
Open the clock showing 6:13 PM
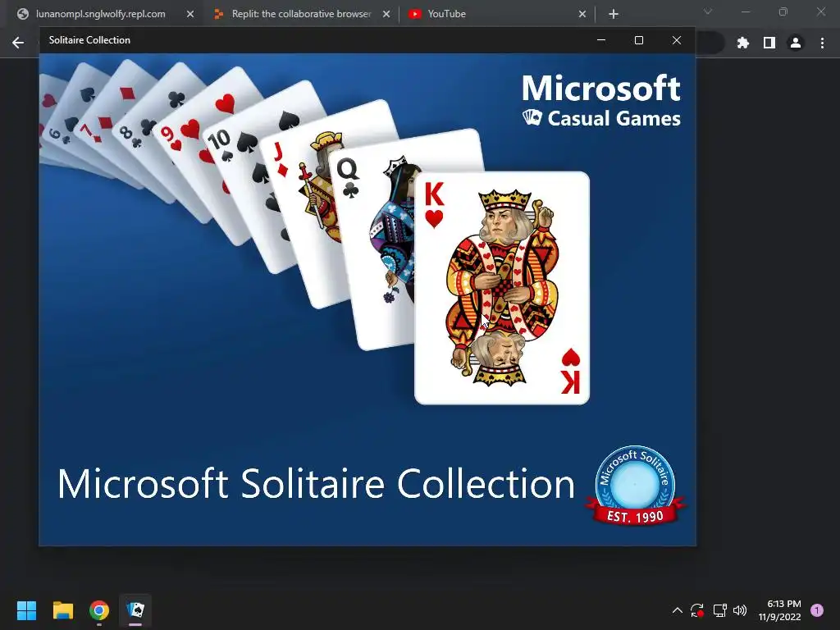(779, 610)
